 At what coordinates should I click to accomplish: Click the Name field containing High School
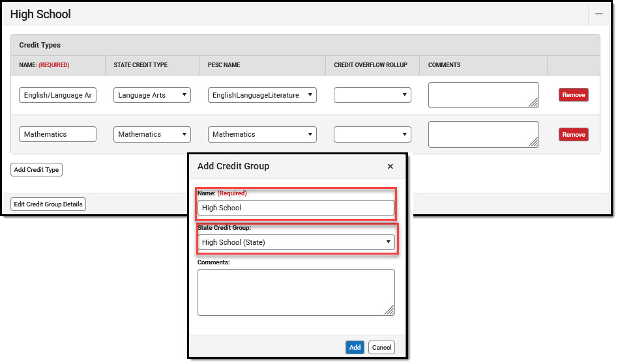coord(296,208)
